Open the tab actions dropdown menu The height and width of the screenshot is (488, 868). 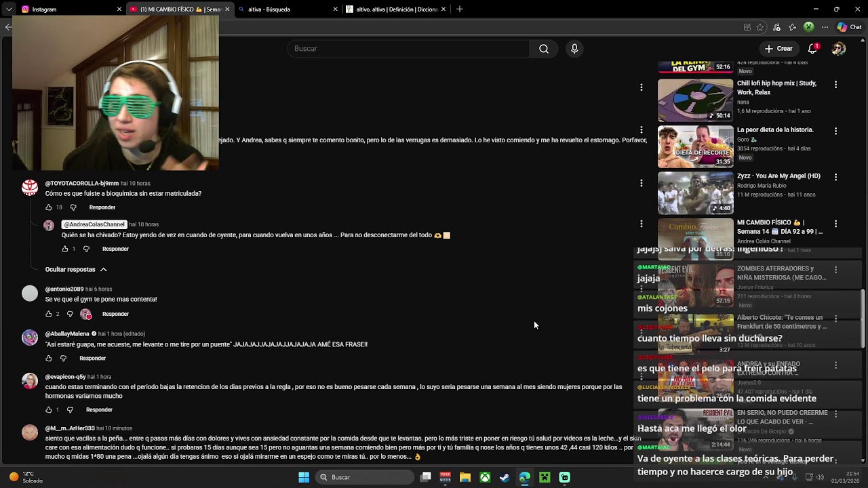[x=8, y=9]
